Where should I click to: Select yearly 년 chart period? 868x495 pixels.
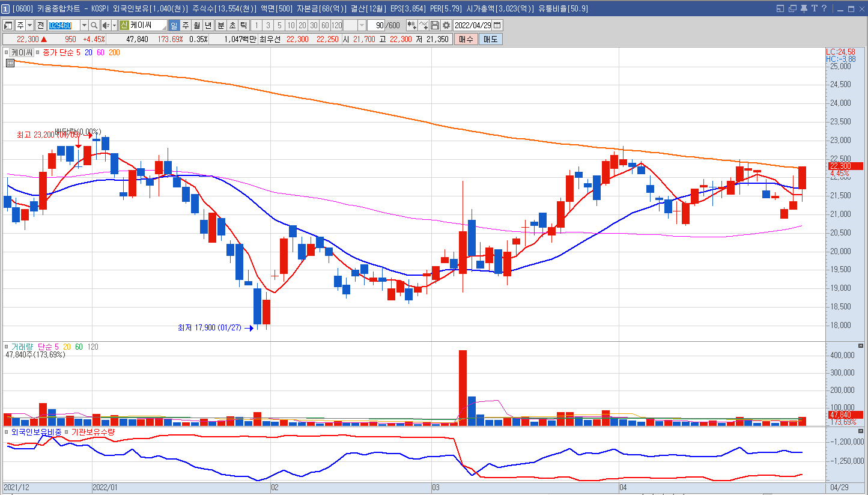(208, 25)
